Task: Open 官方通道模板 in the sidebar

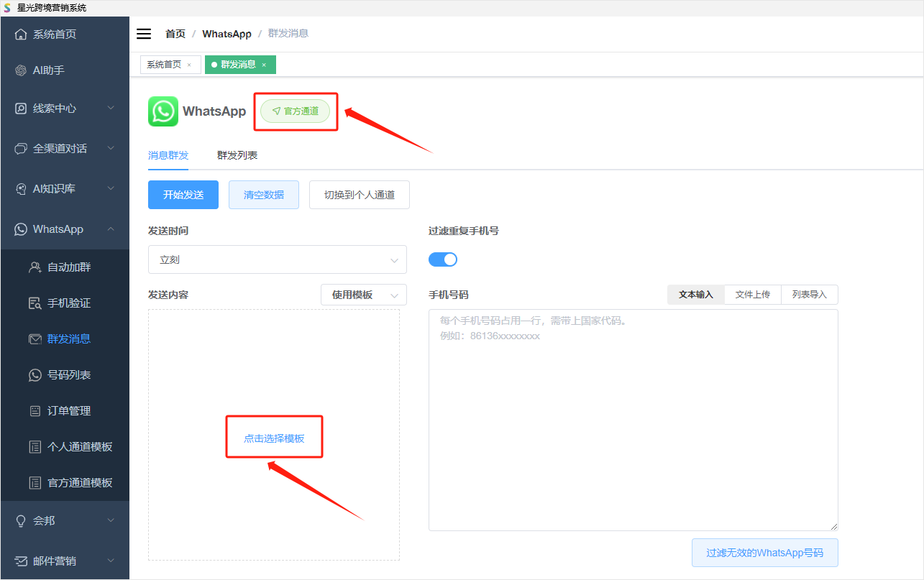Action: (65, 483)
